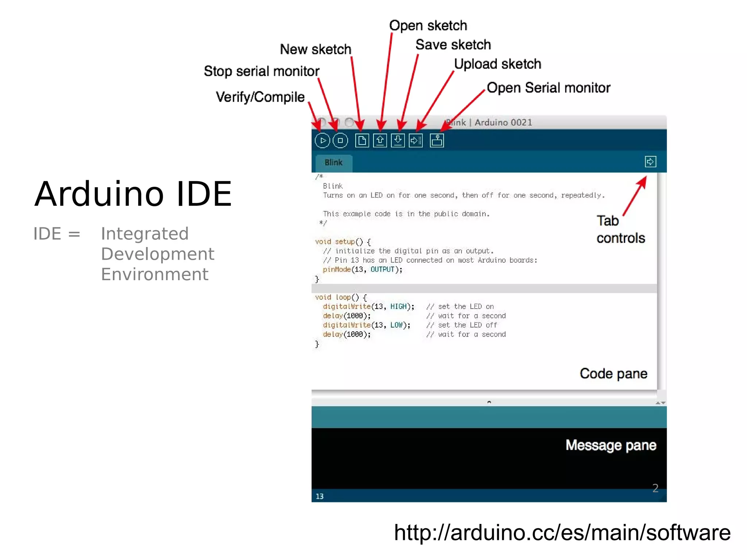Place cursor on void loop() line
Screen dimensions: 747x560
pos(341,297)
